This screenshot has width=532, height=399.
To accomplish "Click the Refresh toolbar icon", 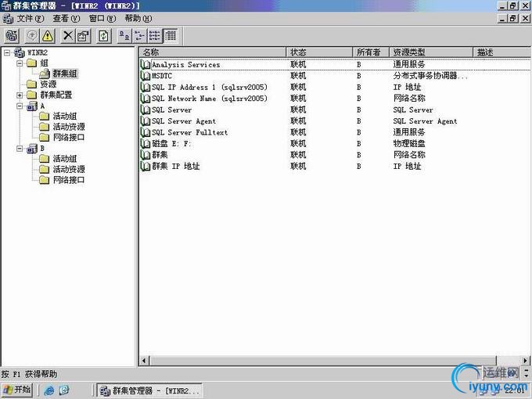I will tap(103, 36).
